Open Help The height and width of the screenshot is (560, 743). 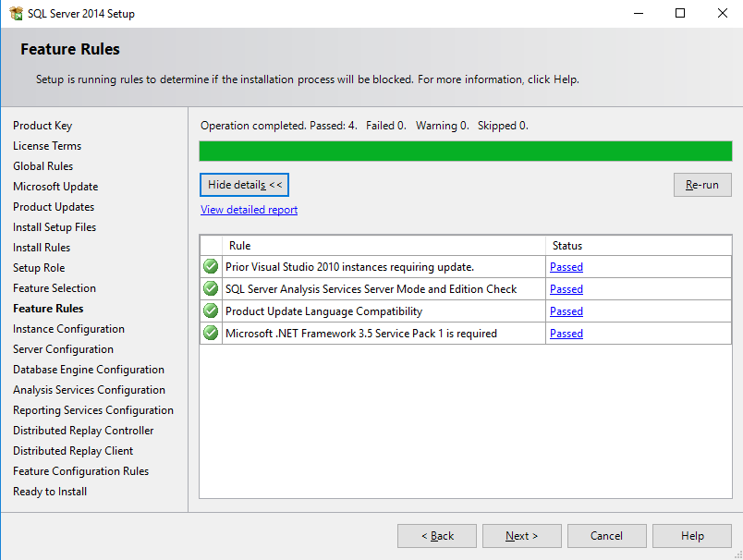click(691, 535)
